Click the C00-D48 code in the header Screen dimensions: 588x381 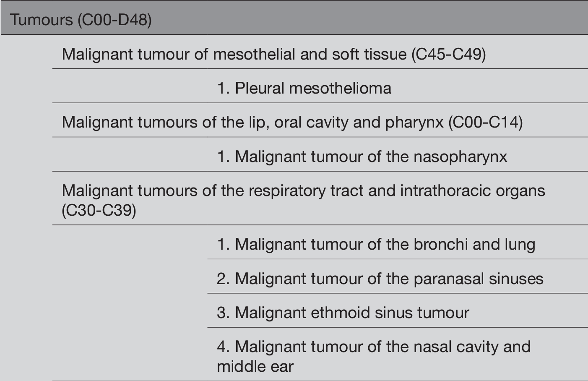[x=114, y=20]
